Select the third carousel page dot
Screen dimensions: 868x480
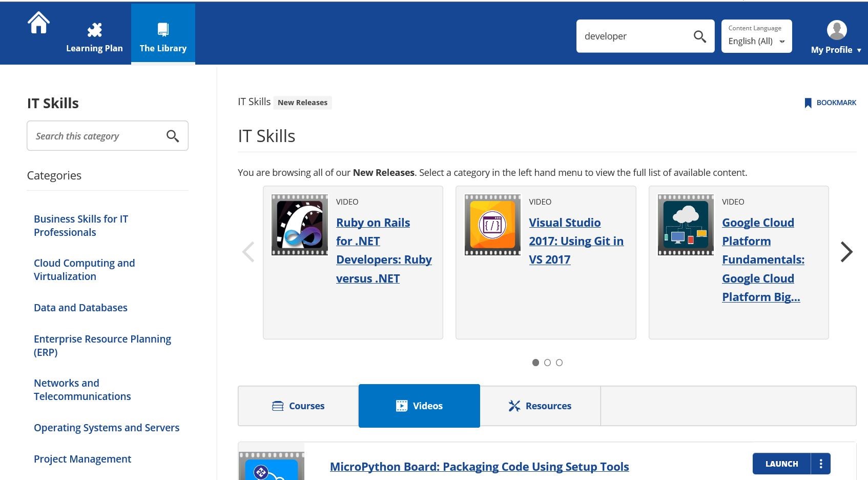point(559,363)
